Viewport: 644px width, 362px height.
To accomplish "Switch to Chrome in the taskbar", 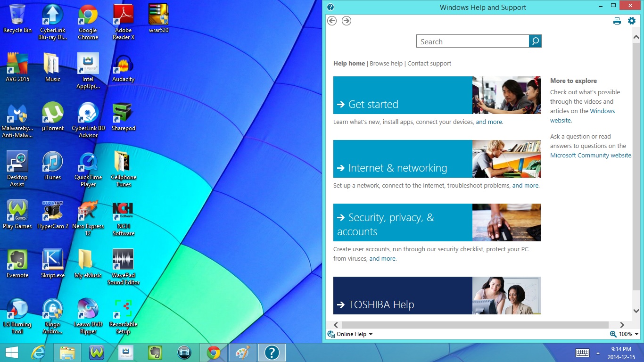I will pyautogui.click(x=213, y=353).
